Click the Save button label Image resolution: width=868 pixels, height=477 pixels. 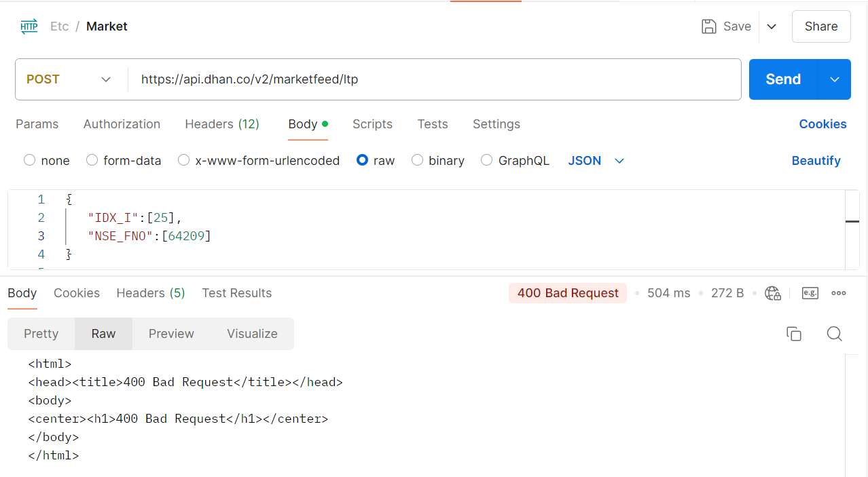point(737,26)
